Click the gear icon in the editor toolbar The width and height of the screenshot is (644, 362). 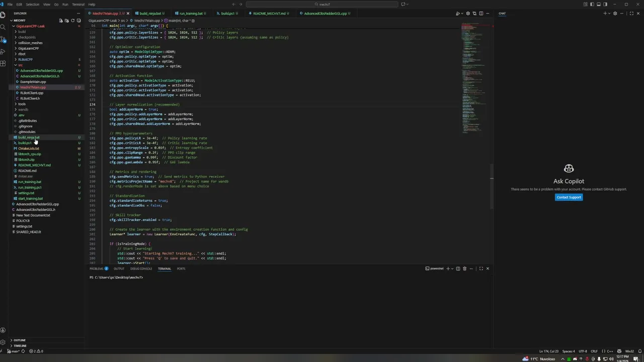tap(468, 14)
